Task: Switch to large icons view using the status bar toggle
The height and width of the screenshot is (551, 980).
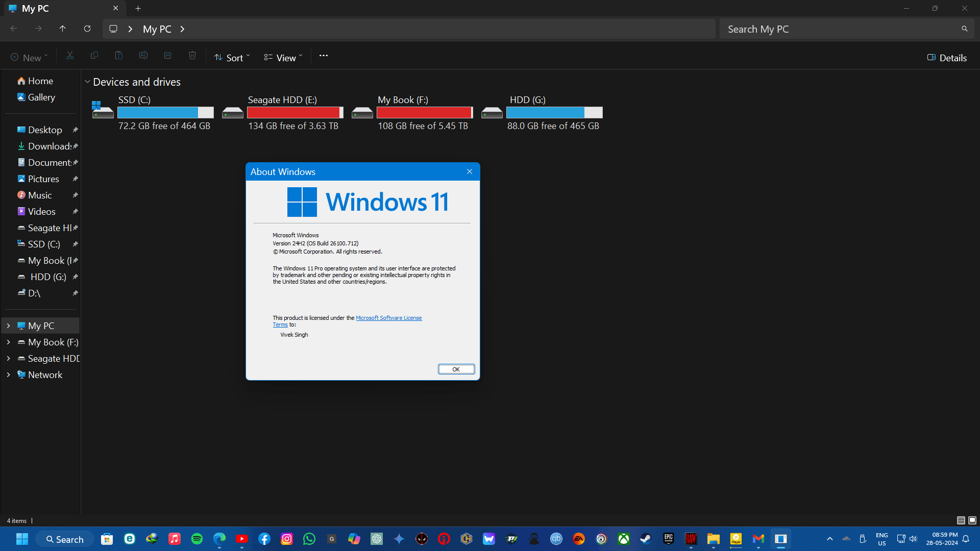Action: (972, 520)
